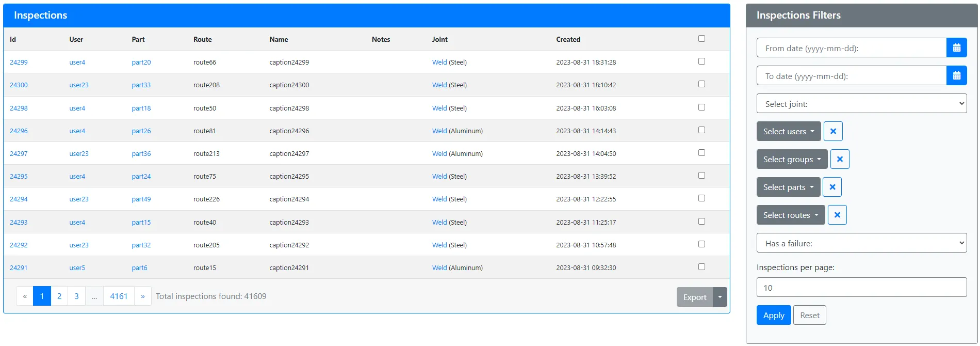Check the box for inspection 24299
980x346 pixels.
coord(701,61)
